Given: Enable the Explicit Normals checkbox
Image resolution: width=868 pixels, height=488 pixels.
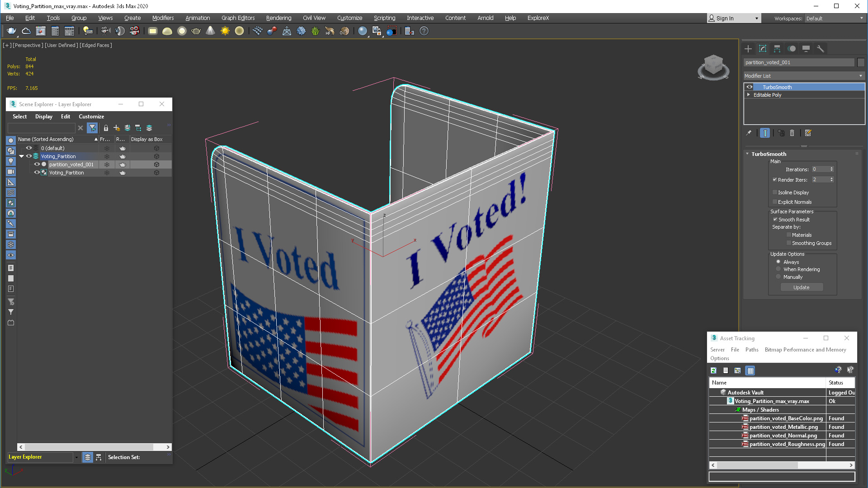Looking at the screenshot, I should click(775, 202).
